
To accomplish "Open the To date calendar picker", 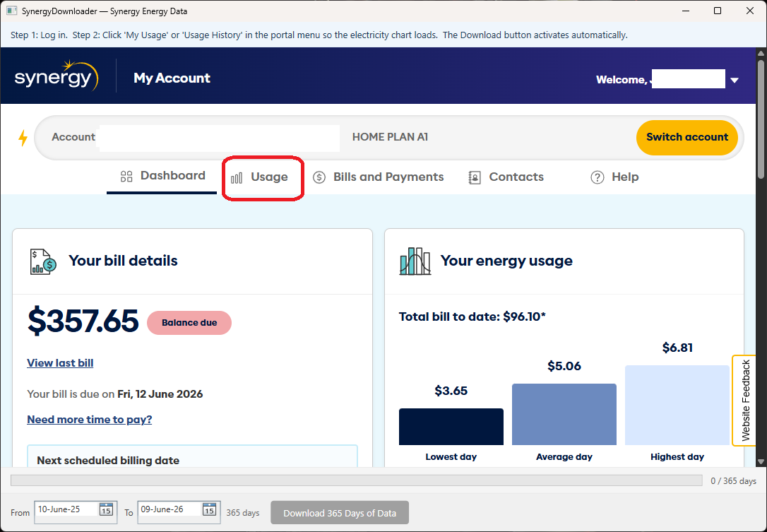I will (209, 509).
